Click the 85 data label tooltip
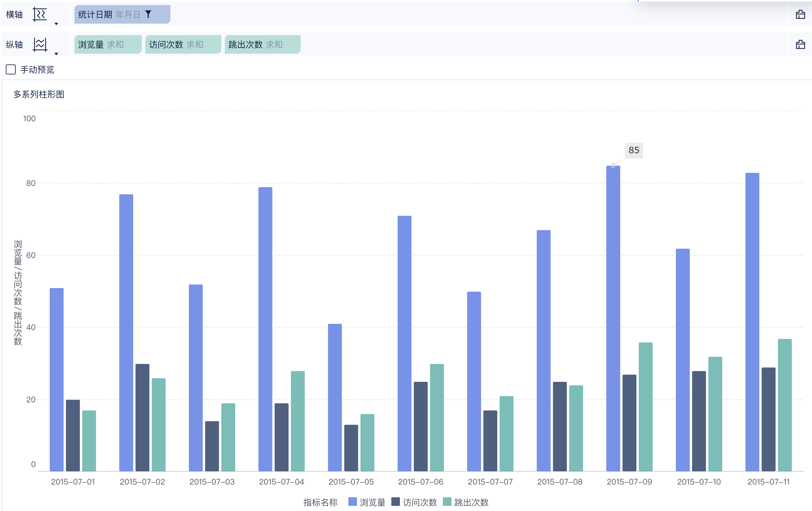 (x=634, y=150)
